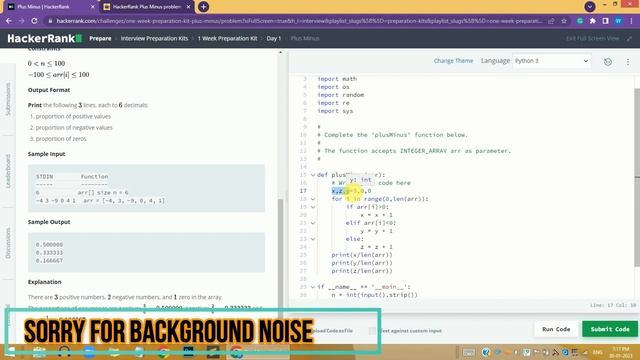Click the exit full screen arrows icon
Screen dimensions: 640x360
coord(629,38)
